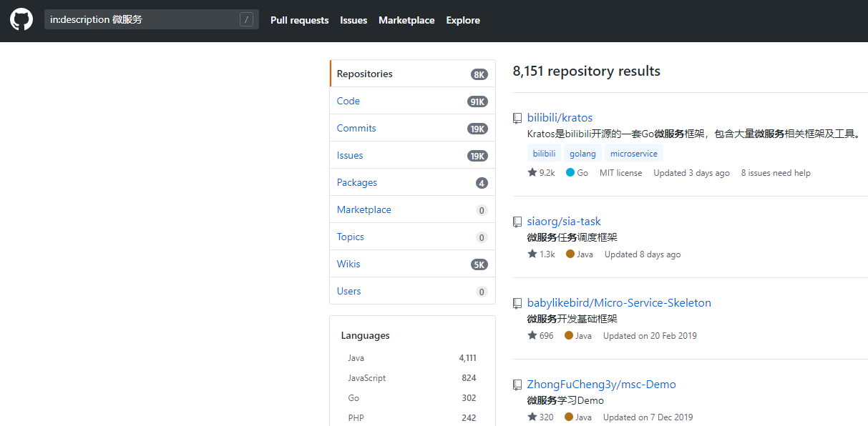The width and height of the screenshot is (868, 426).
Task: Click 19K count badge on Commits
Action: tap(477, 129)
